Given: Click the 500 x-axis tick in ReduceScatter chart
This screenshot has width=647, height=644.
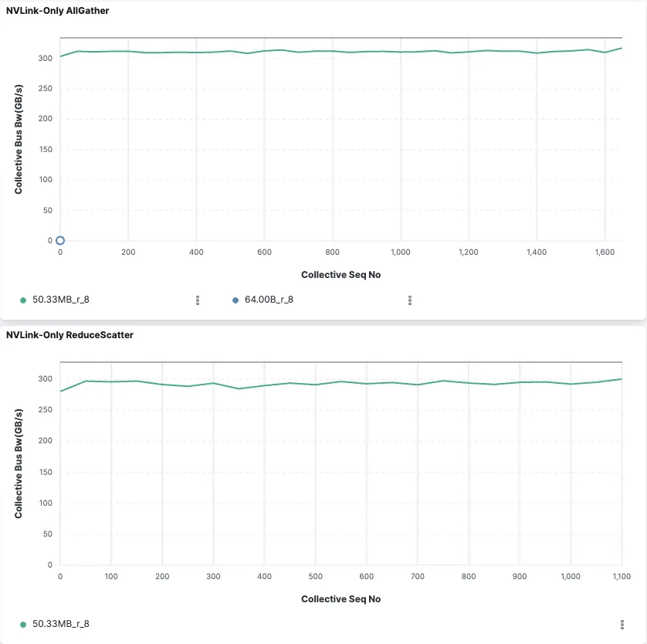Looking at the screenshot, I should (316, 577).
